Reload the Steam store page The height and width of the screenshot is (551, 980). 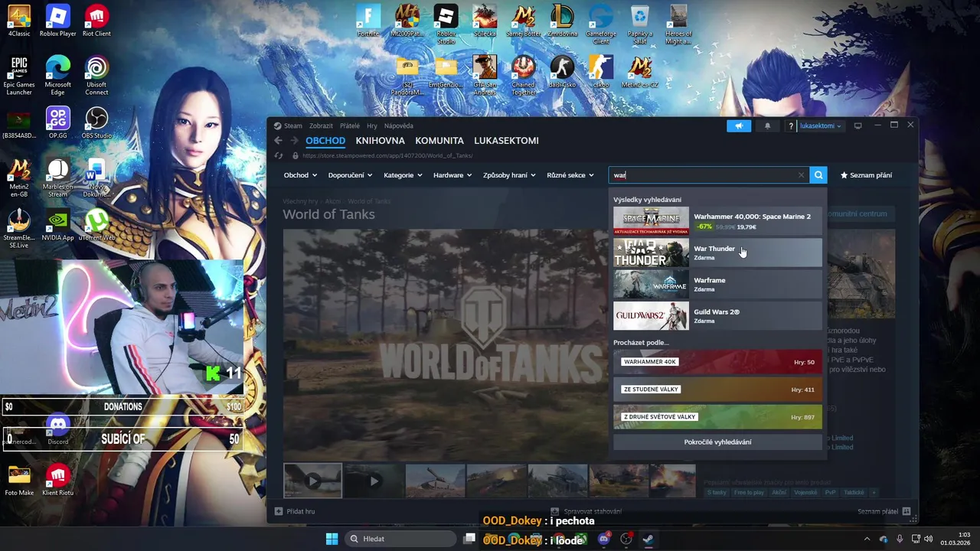(279, 155)
